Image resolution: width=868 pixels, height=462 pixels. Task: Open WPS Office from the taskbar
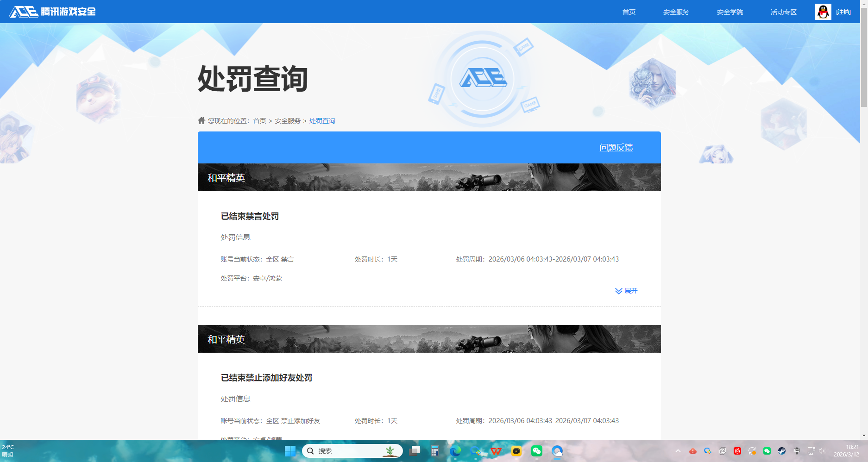497,451
